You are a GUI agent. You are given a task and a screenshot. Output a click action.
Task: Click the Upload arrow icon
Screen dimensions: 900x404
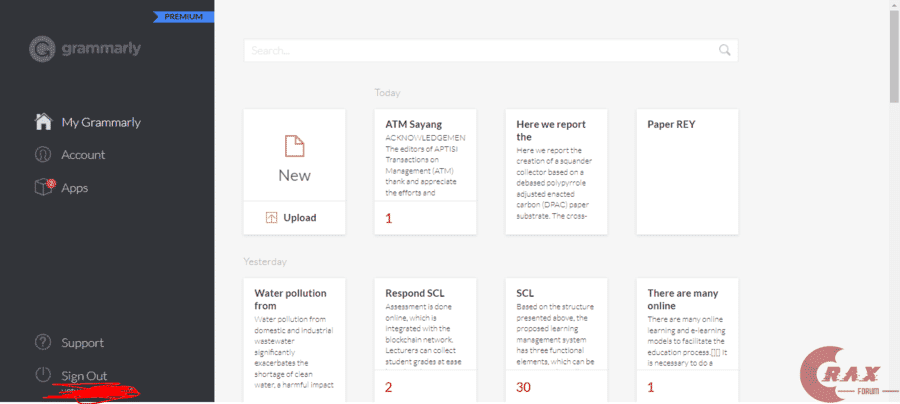(271, 218)
